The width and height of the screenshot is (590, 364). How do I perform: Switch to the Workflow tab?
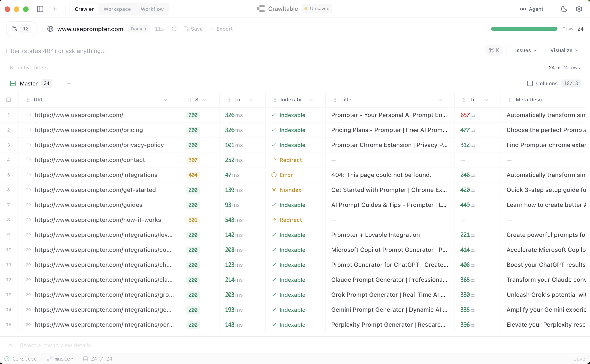152,9
